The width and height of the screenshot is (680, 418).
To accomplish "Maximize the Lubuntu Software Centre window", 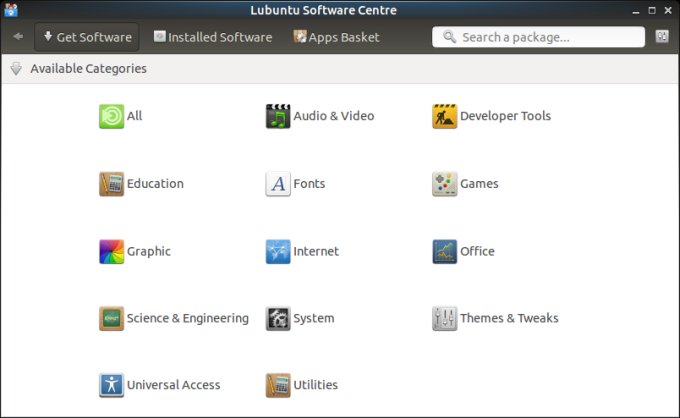I will pos(652,10).
